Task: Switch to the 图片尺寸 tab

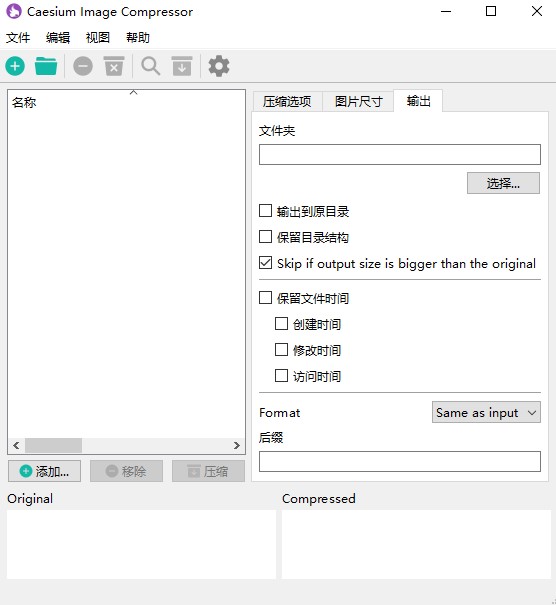Action: (358, 102)
